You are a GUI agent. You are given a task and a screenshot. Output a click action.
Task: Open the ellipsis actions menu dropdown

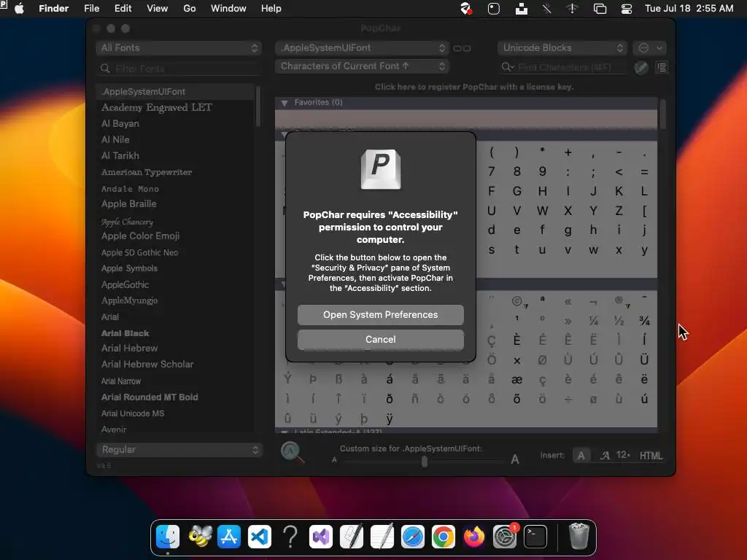tap(649, 47)
